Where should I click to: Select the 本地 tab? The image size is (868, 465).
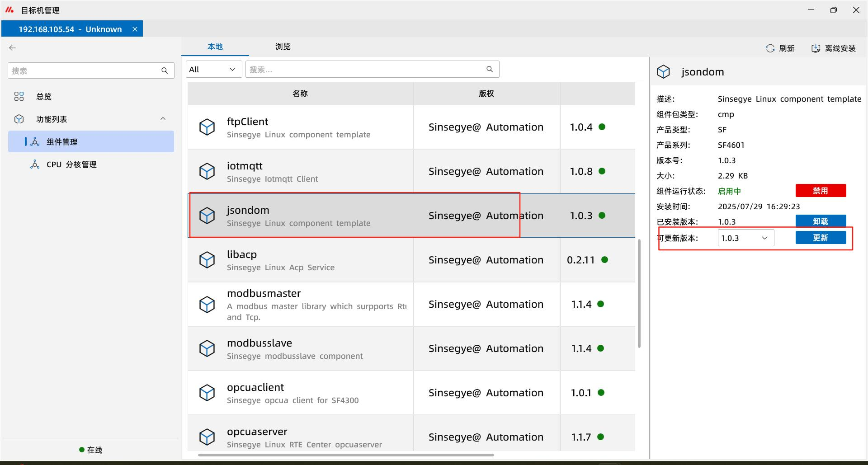(x=215, y=47)
